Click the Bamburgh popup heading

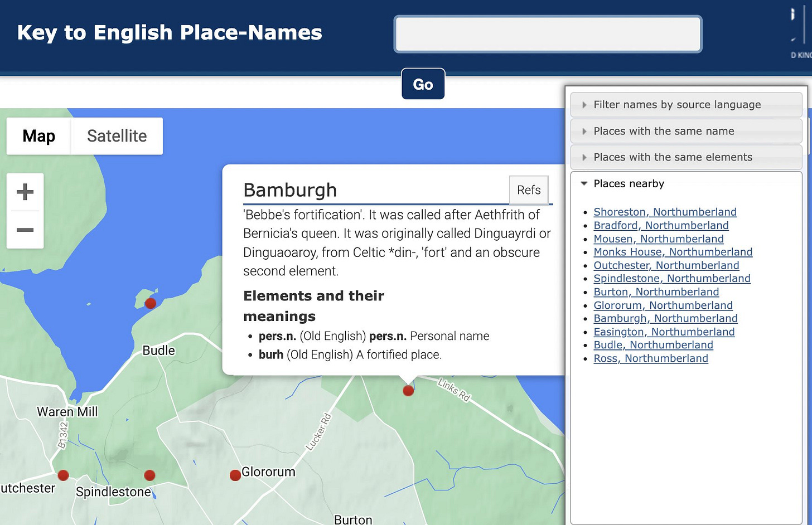290,190
